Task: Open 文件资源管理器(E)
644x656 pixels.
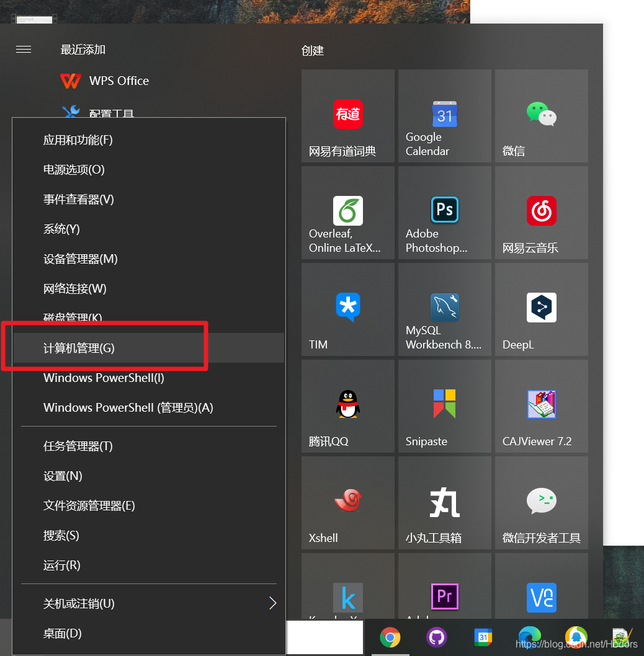Action: [x=149, y=505]
